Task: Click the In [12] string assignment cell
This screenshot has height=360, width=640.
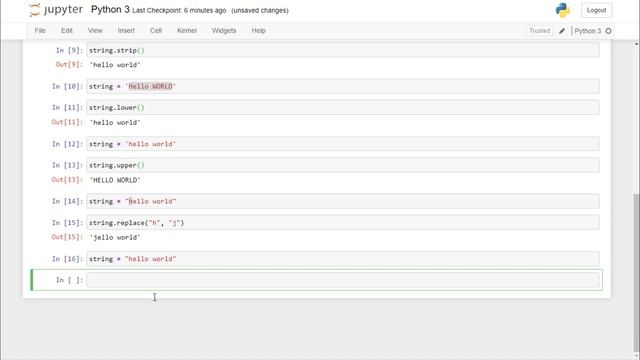Action: pos(343,144)
